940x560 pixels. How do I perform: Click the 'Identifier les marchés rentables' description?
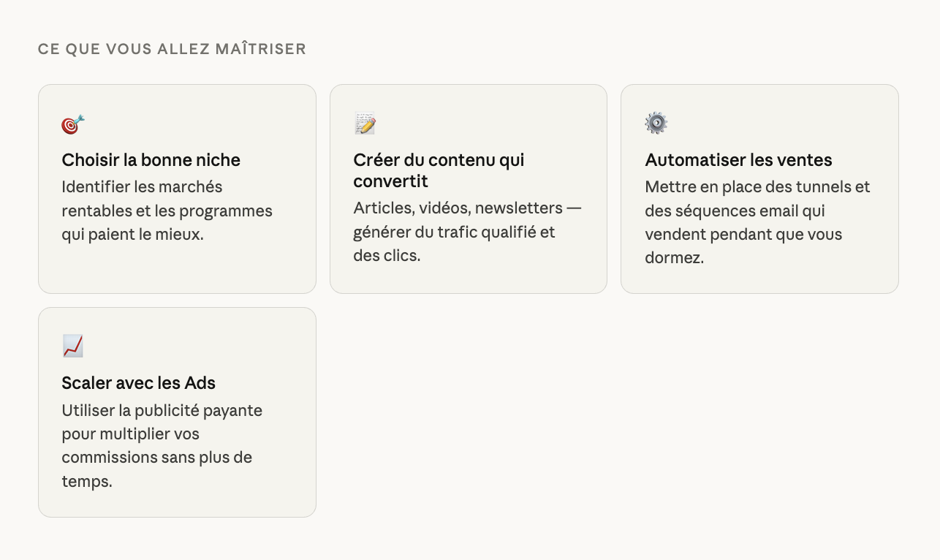[x=167, y=211]
